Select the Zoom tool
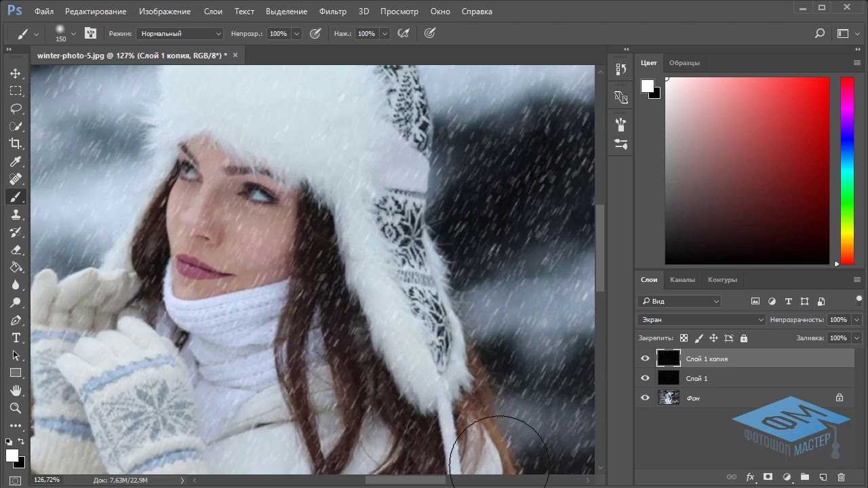 (x=16, y=408)
